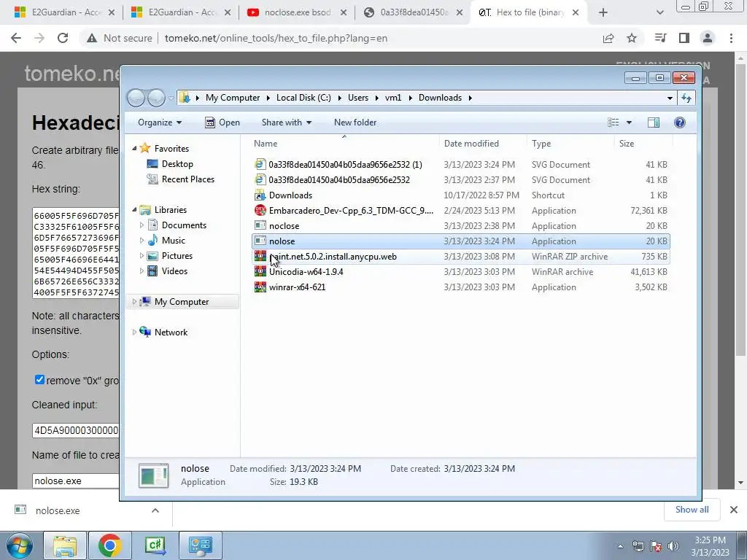747x560 pixels.
Task: Open the Chrome tab search chevron
Action: point(659,12)
